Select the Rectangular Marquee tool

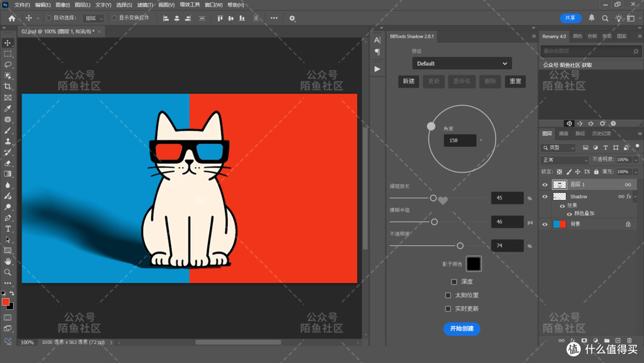8,54
